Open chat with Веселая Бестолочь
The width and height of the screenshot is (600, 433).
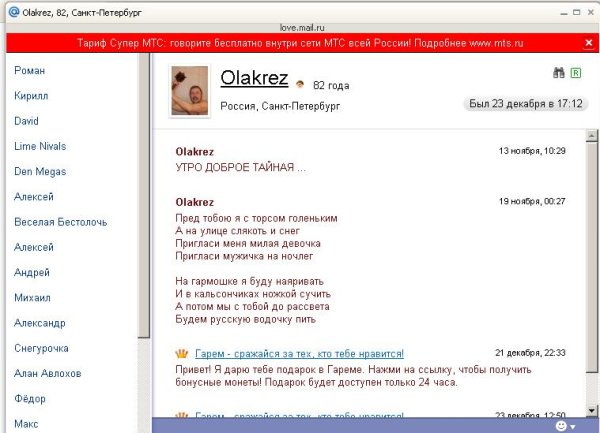point(61,222)
